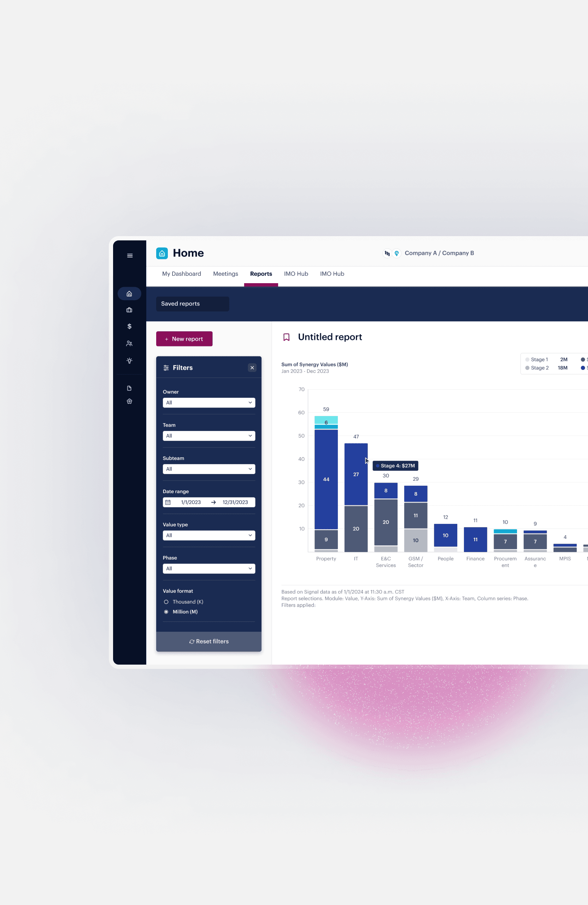The image size is (588, 905).
Task: Click the Company A logo icon
Action: 387,253
